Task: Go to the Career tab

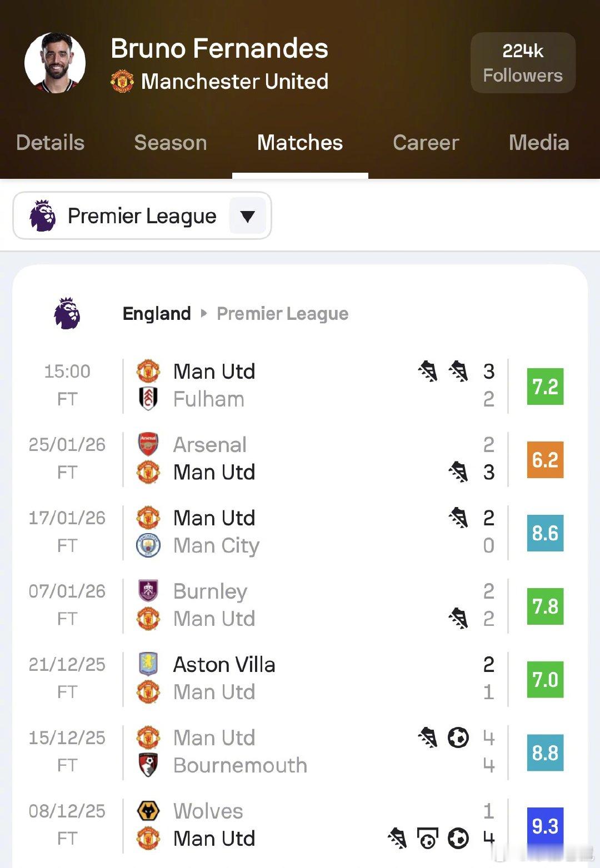Action: 426,143
